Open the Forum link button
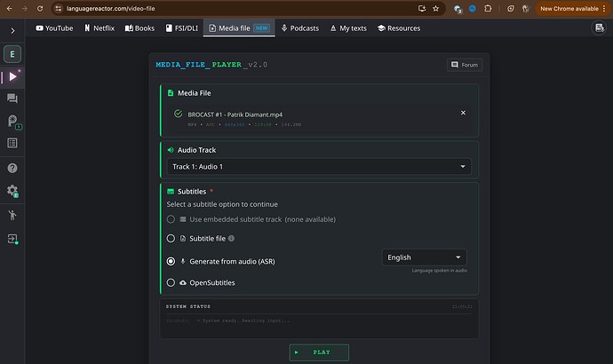The height and width of the screenshot is (364, 613). 465,65
